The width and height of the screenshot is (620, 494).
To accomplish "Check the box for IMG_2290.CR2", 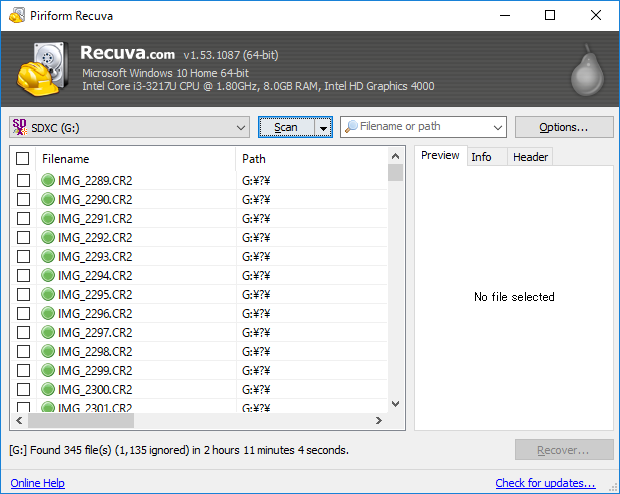I will [23, 199].
